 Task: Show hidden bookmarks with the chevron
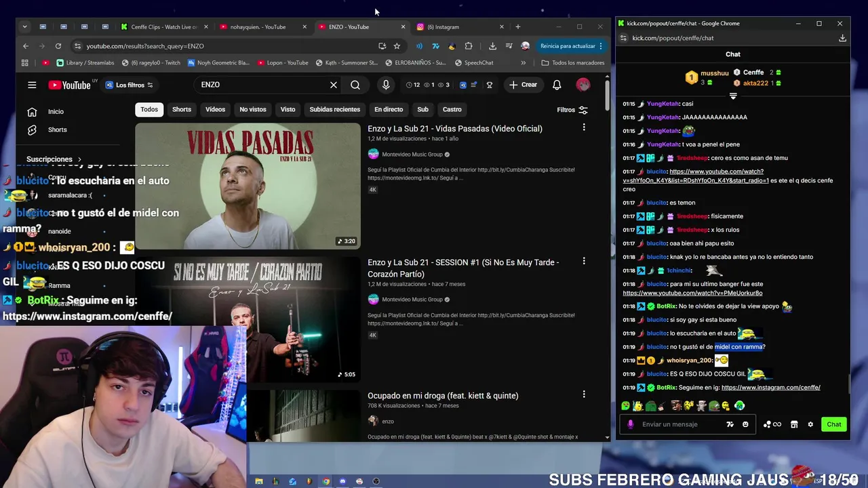point(523,63)
